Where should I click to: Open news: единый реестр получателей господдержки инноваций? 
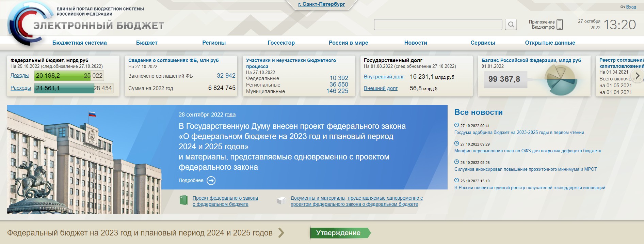(530, 188)
